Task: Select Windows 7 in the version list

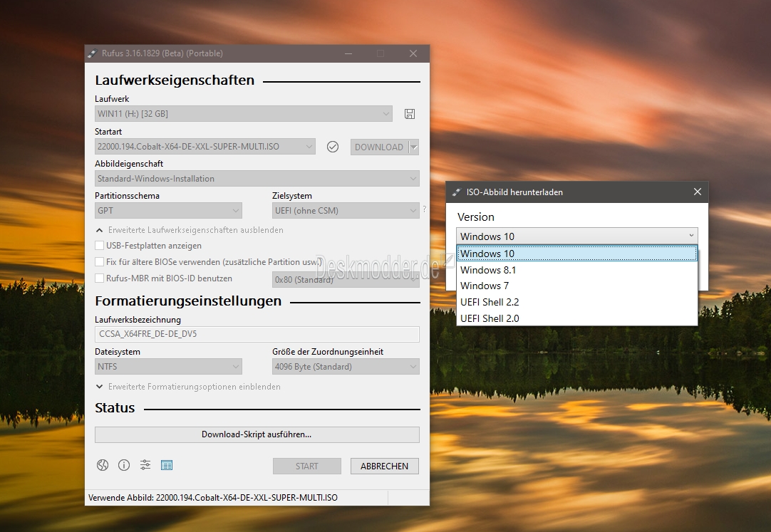Action: click(x=576, y=286)
